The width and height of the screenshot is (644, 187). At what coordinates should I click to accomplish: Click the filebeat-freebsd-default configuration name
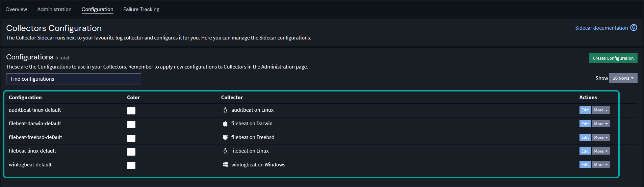pyautogui.click(x=35, y=137)
